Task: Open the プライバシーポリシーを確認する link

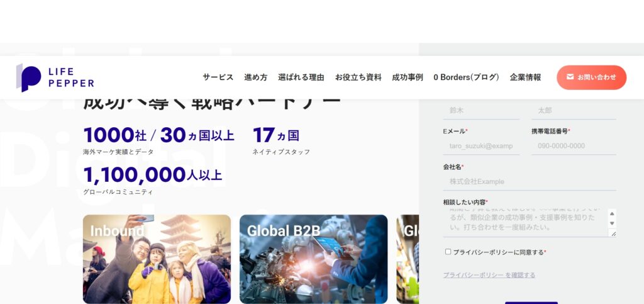Action: (x=489, y=275)
